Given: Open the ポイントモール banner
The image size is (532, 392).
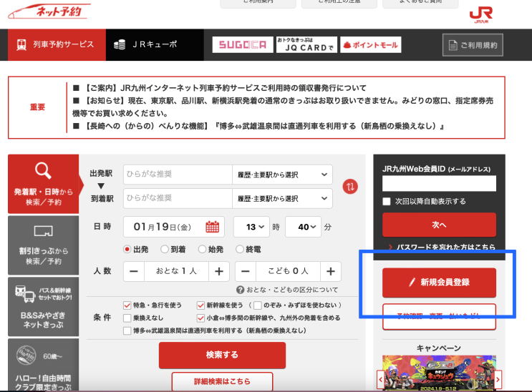Looking at the screenshot, I should tap(370, 45).
